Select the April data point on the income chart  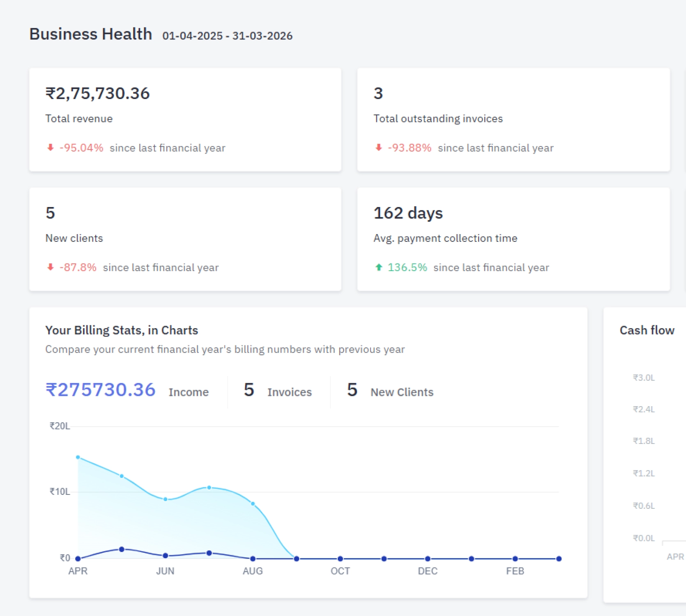[x=78, y=457]
